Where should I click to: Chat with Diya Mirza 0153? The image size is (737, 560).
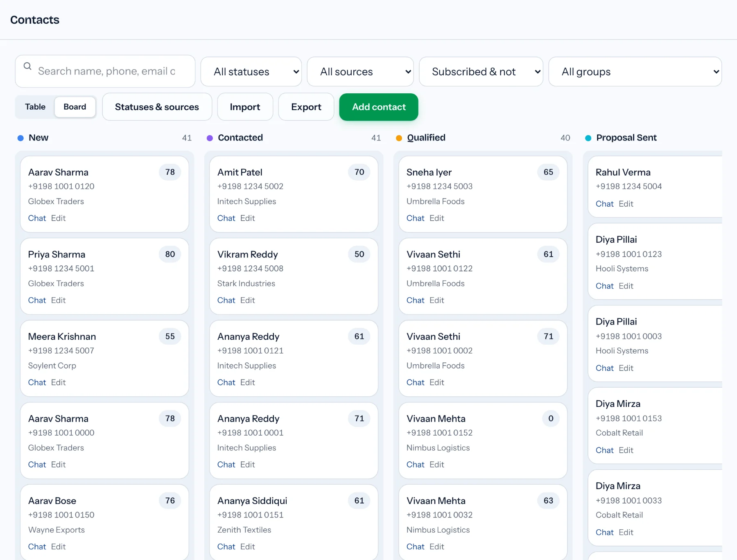(x=604, y=450)
